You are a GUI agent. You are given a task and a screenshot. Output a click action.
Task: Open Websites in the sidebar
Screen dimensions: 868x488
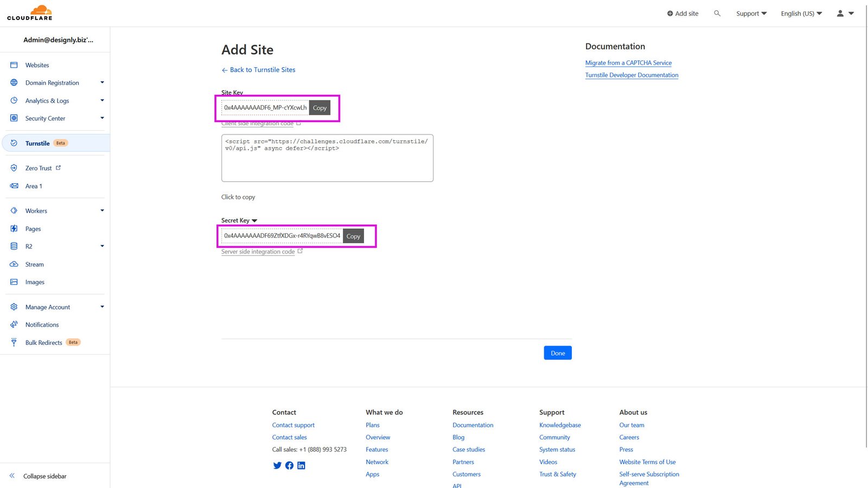click(37, 65)
